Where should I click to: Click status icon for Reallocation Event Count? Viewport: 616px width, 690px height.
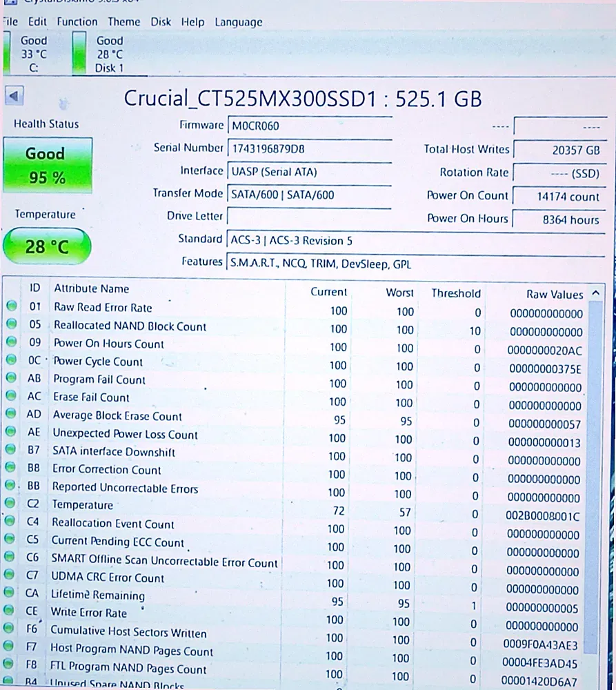point(10,520)
